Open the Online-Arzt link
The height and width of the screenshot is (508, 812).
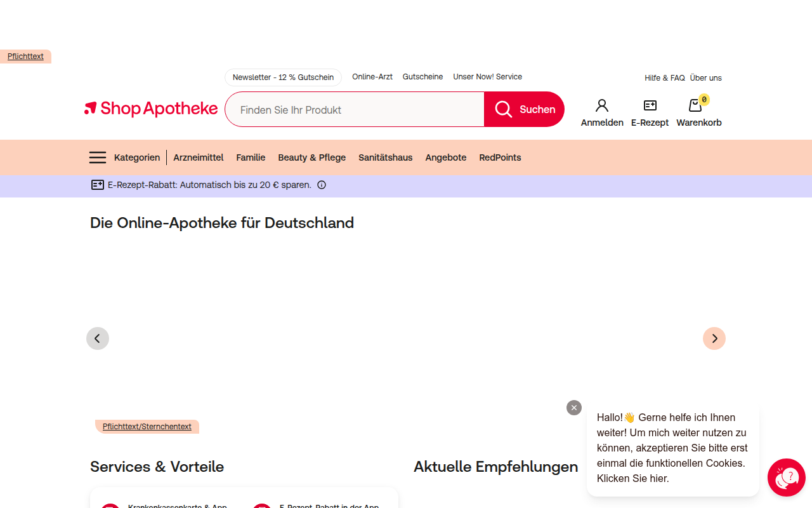tap(372, 77)
